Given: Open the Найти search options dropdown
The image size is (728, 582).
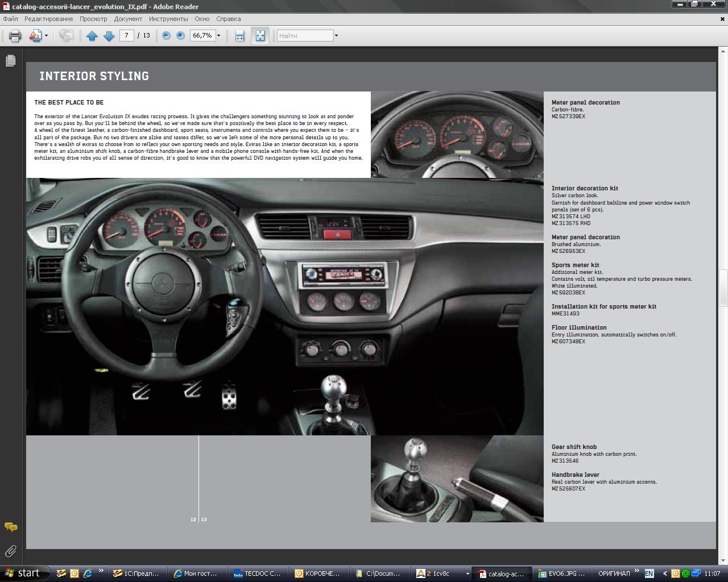Looking at the screenshot, I should coord(336,36).
